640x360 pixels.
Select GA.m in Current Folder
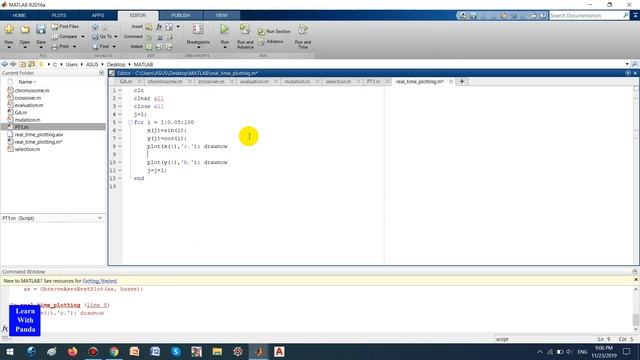coord(21,113)
